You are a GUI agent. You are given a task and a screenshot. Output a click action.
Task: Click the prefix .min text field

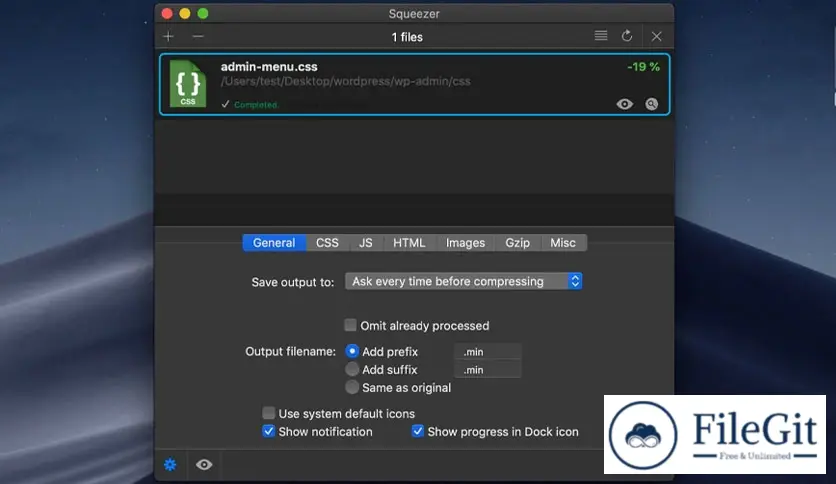pyautogui.click(x=488, y=352)
